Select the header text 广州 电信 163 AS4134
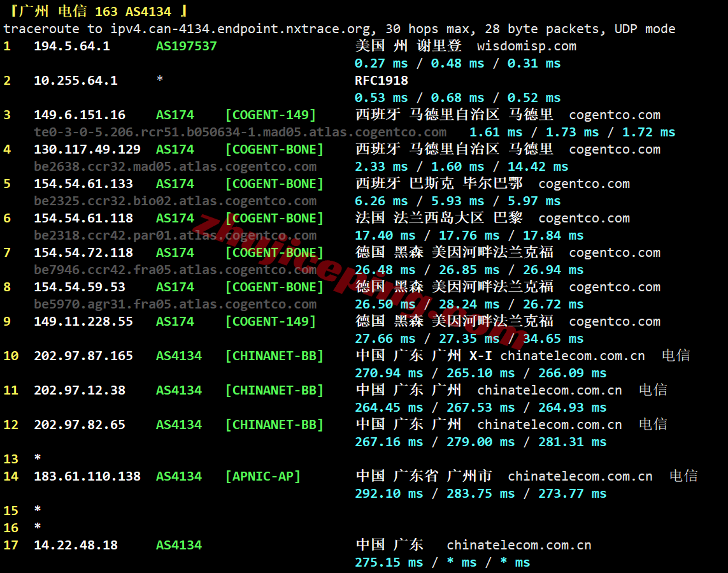This screenshot has width=728, height=573. (x=96, y=11)
